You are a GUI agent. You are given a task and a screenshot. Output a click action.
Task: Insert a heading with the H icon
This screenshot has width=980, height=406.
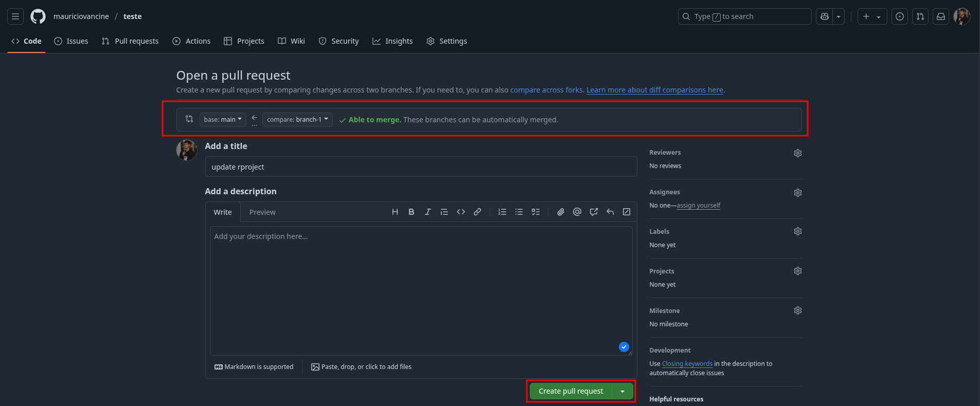tap(395, 212)
